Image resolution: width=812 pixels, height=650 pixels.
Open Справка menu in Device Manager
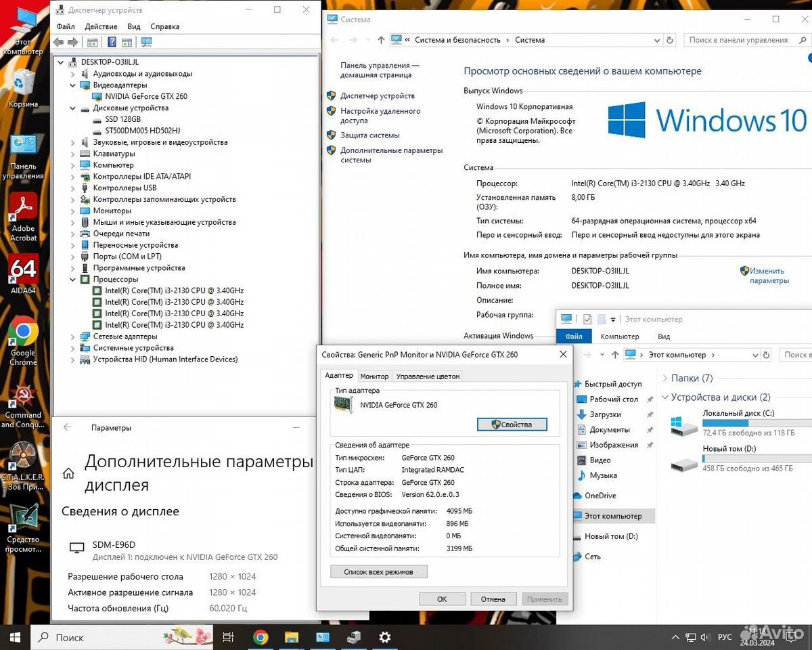point(164,26)
